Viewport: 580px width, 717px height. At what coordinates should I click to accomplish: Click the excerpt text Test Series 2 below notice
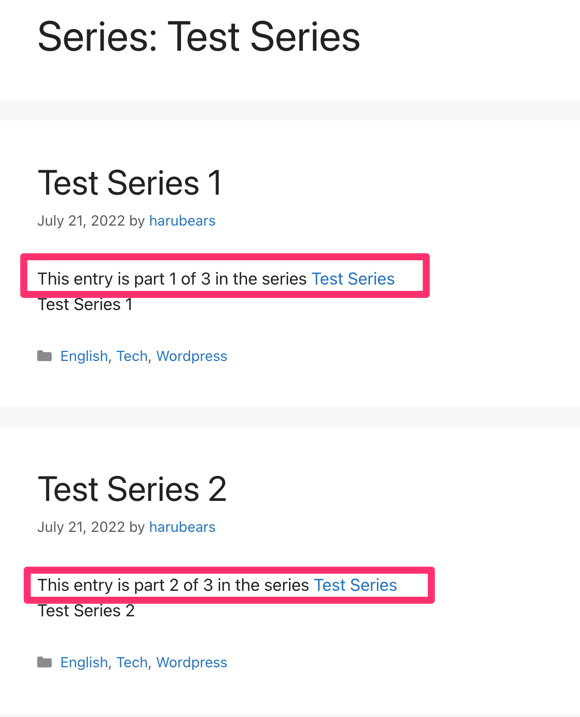pyautogui.click(x=86, y=611)
